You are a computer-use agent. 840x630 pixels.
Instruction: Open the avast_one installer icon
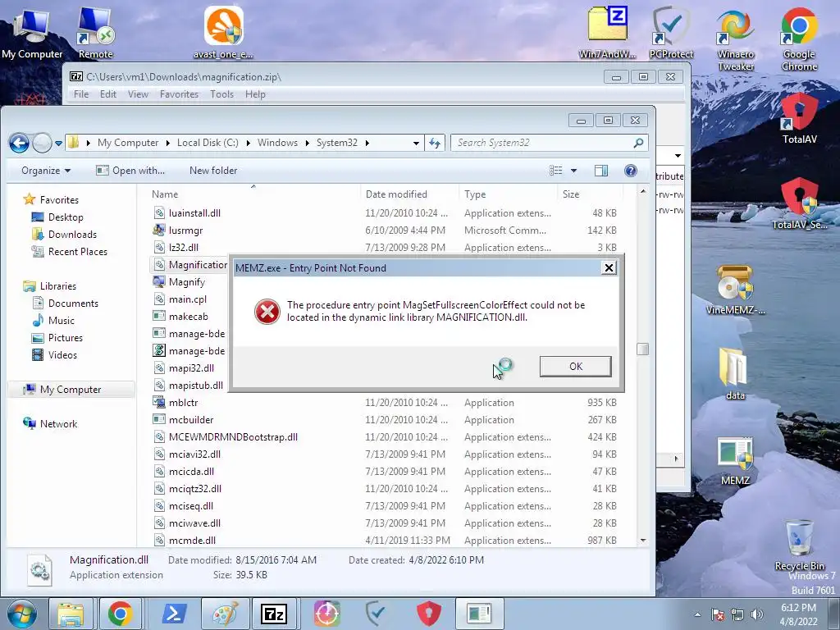(x=223, y=34)
